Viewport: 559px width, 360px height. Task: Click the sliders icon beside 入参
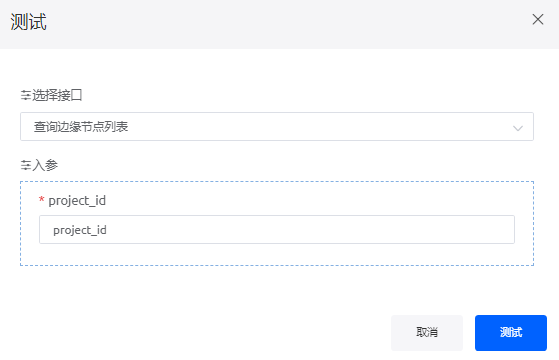tap(26, 165)
